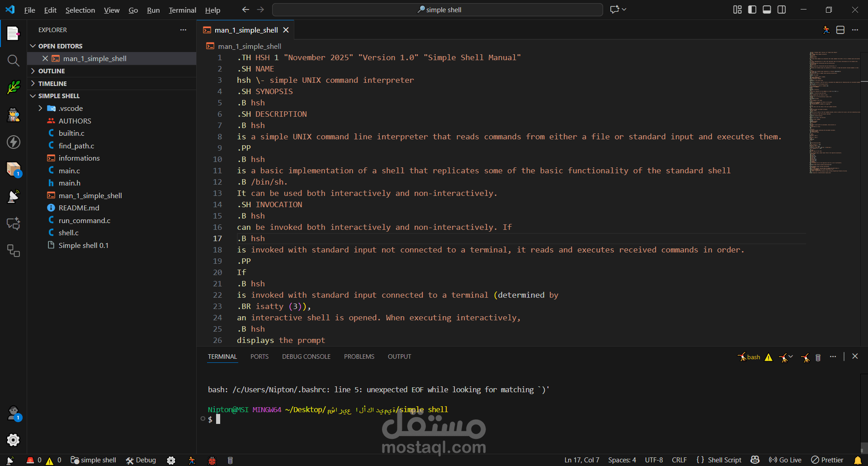
Task: Open terminal panel More Actions ellipsis
Action: (833, 357)
